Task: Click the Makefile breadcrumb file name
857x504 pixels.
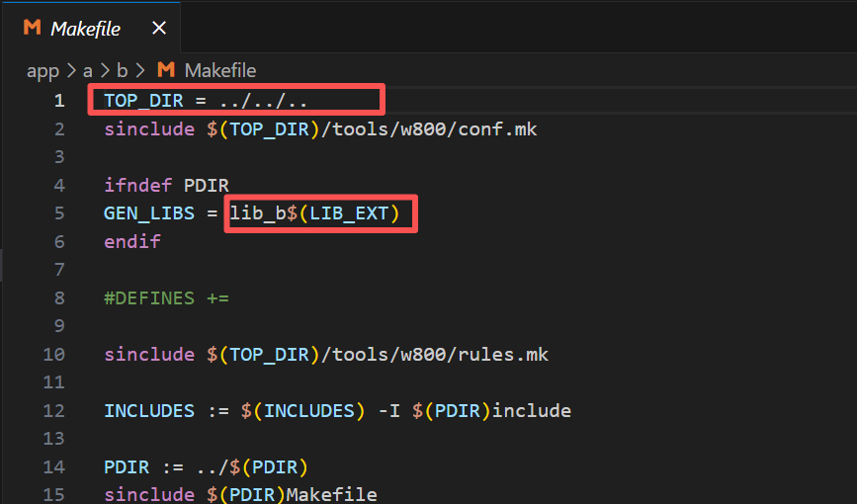Action: pyautogui.click(x=219, y=70)
